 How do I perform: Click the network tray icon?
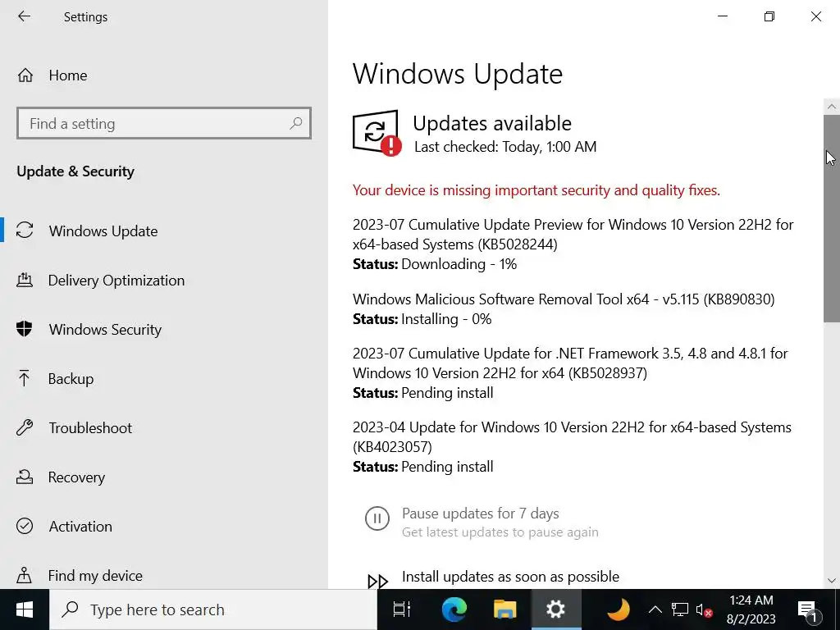(x=680, y=609)
